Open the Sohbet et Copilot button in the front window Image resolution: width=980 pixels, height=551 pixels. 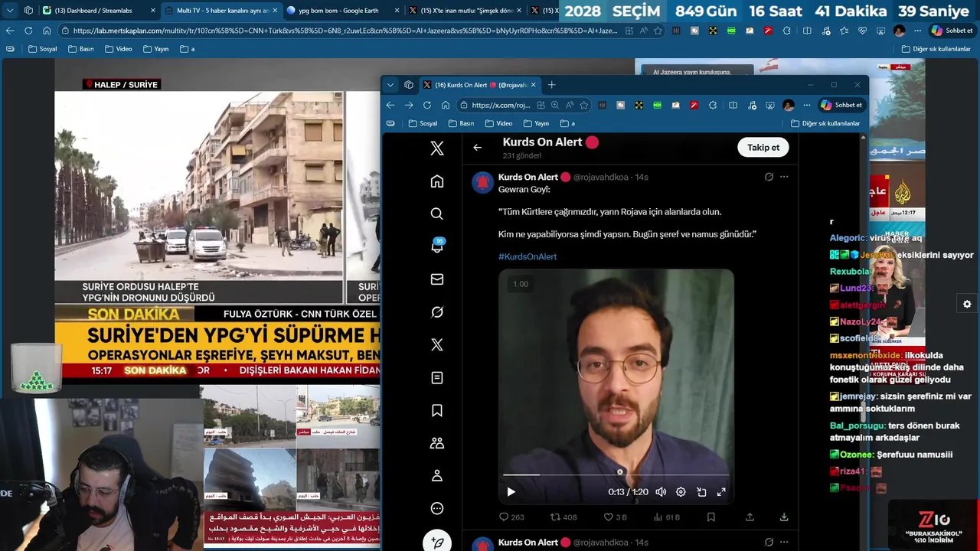point(841,105)
